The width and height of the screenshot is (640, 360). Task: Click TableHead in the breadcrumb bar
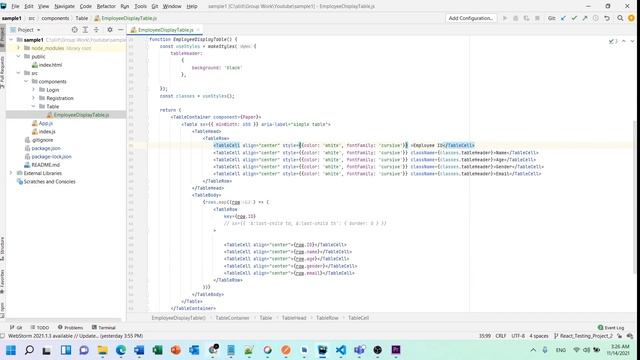293,318
